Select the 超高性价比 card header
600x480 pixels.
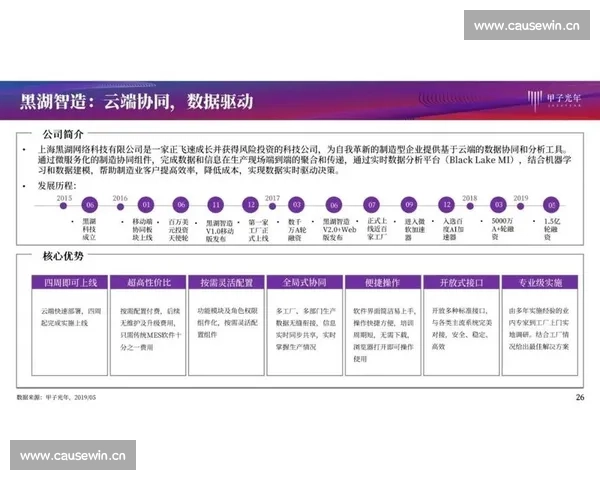(x=148, y=282)
